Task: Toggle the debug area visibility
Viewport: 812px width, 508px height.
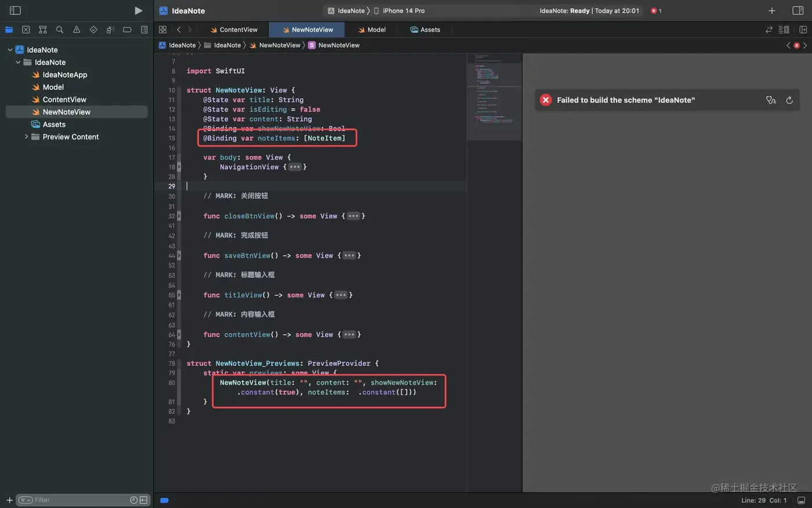Action: click(801, 500)
